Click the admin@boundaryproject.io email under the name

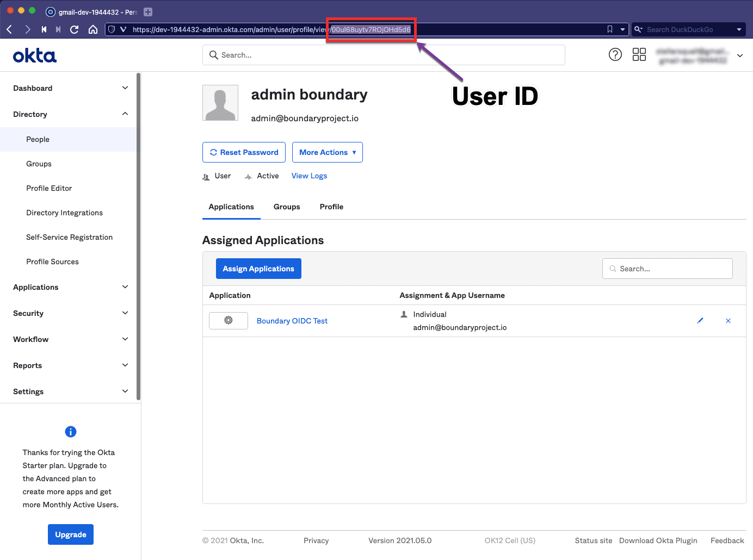(305, 118)
